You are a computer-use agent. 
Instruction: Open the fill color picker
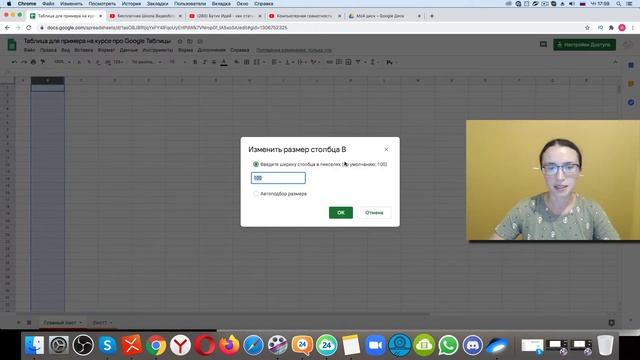tap(237, 62)
